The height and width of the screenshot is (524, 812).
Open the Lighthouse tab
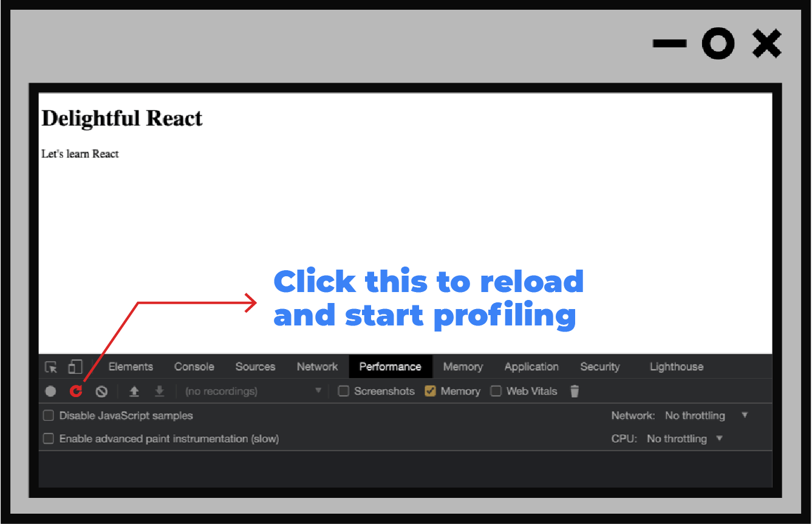coord(677,367)
